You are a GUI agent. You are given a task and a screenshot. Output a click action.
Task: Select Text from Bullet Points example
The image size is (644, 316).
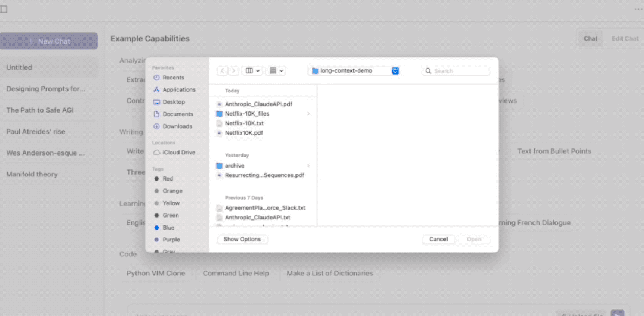click(554, 151)
